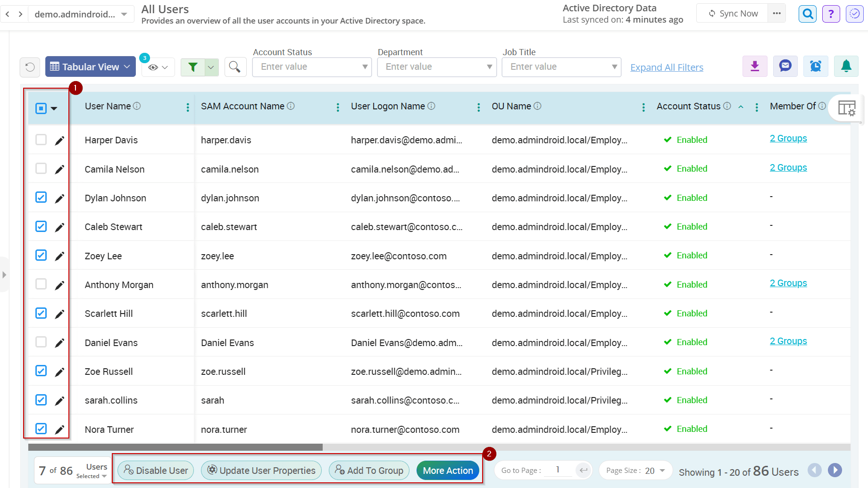This screenshot has height=488, width=868.
Task: Open the three-dot menu beside Sync Now
Action: pos(776,13)
